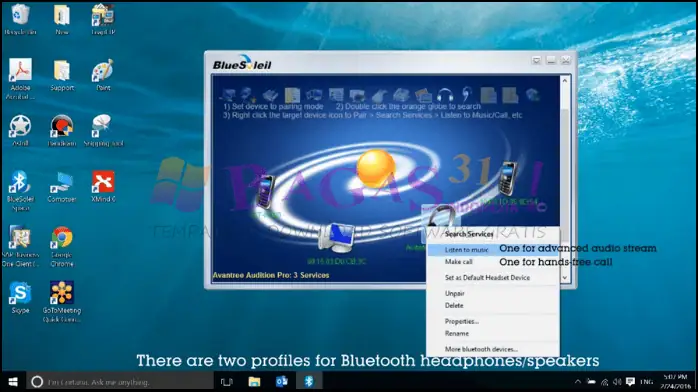
Task: Click the taskbar clock showing 5:07 PM
Action: 676,382
